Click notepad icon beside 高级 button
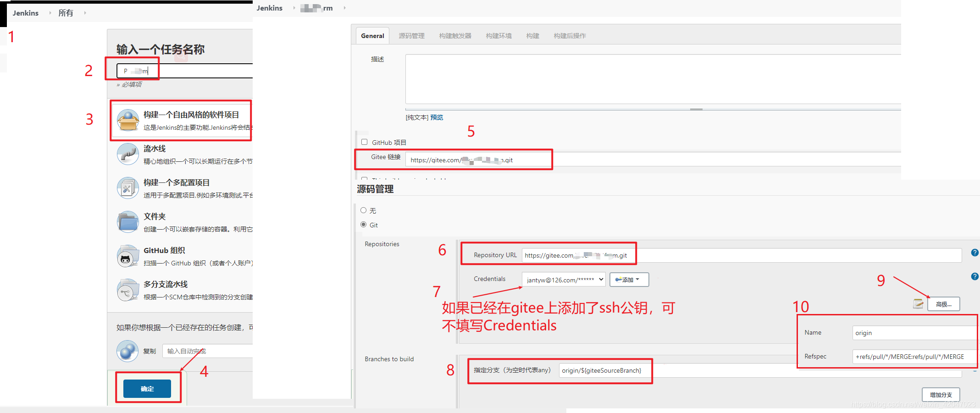The width and height of the screenshot is (980, 413). (918, 303)
